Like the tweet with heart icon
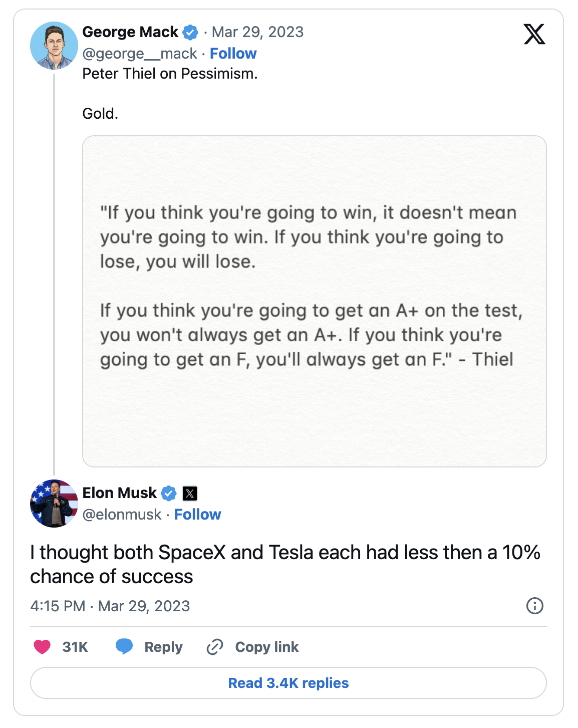This screenshot has width=578, height=728. [42, 647]
